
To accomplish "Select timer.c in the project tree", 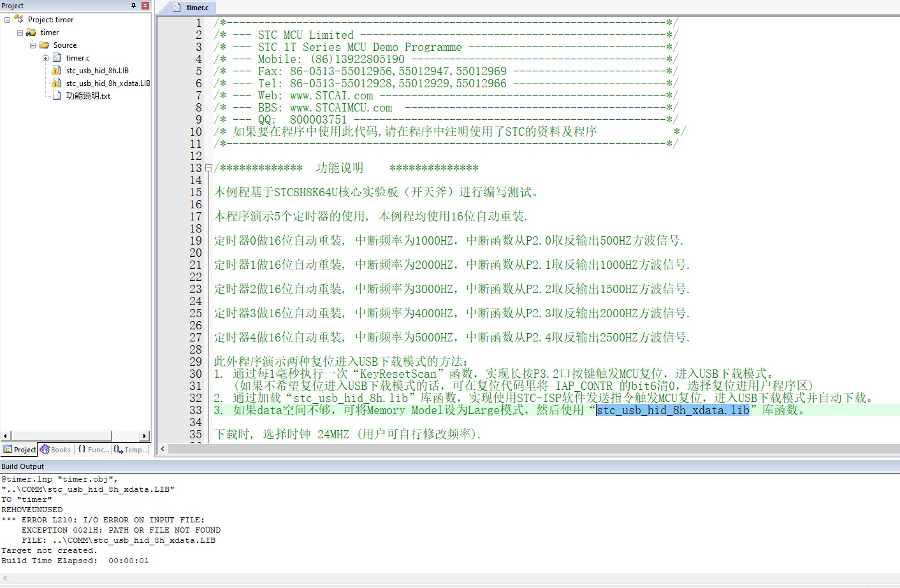I will [78, 58].
